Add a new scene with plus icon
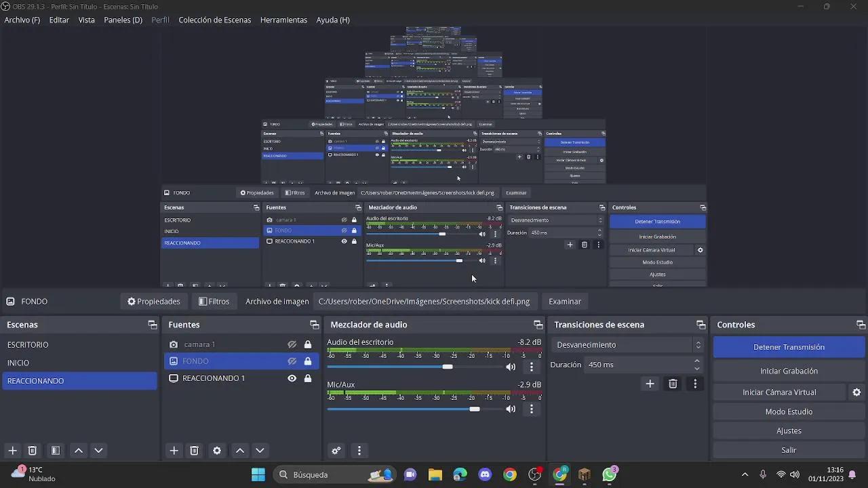Image resolution: width=868 pixels, height=488 pixels. pos(12,451)
